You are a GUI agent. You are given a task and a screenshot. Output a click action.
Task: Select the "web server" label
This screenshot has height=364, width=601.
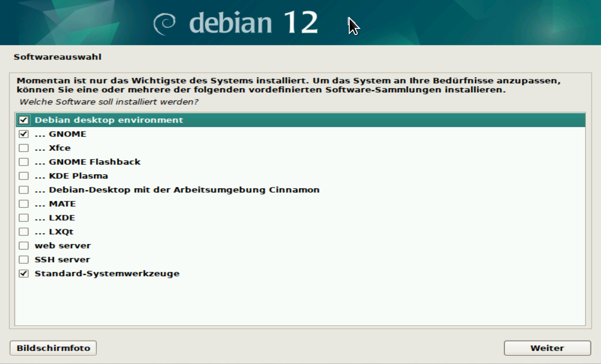coord(63,246)
